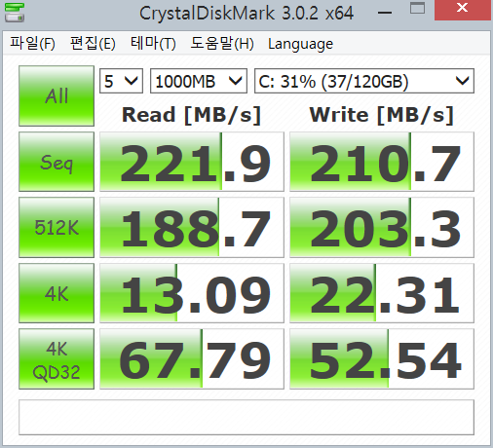Image resolution: width=493 pixels, height=448 pixels.
Task: Open the 도움말(H) menu
Action: [x=222, y=44]
